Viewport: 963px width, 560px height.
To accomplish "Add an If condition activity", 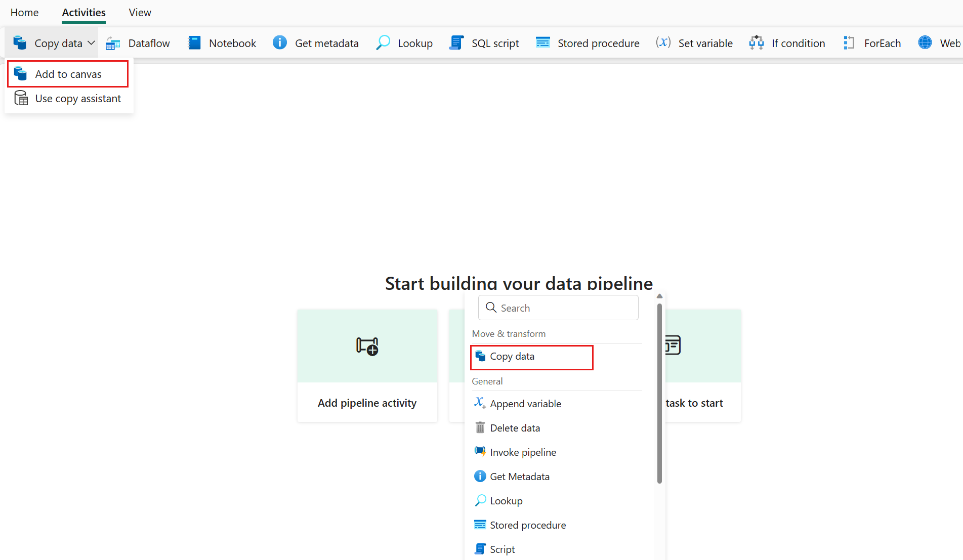I will click(x=787, y=44).
